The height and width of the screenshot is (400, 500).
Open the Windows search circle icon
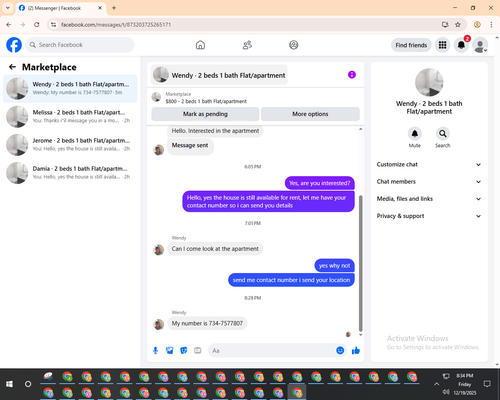pyautogui.click(x=28, y=384)
